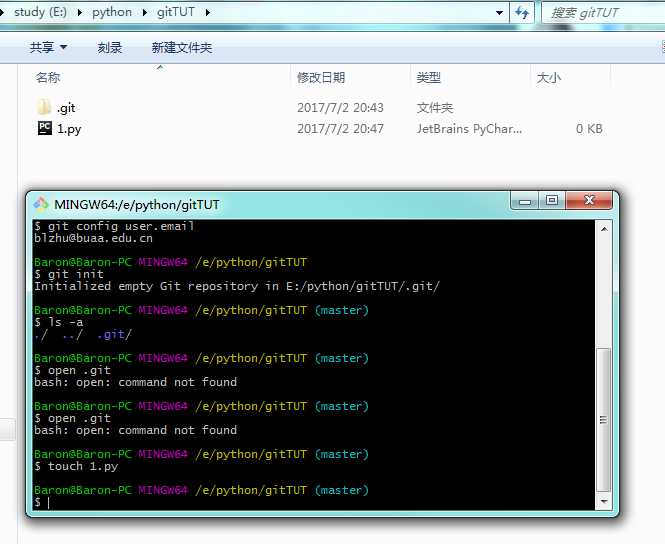Click the terminal scrollbar up arrow
The width and height of the screenshot is (665, 544).
pos(603,228)
